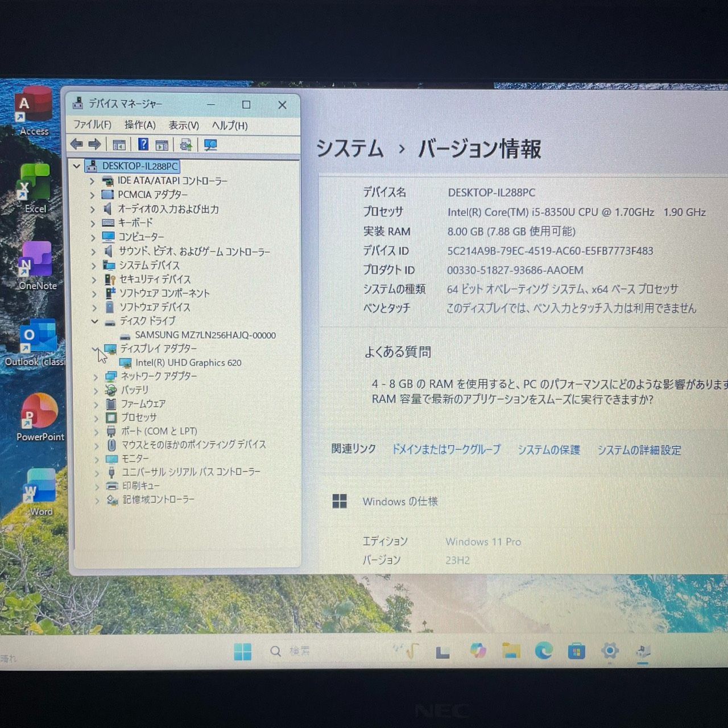This screenshot has height=728, width=728.
Task: Expand the ネットワーク アダプター node
Action: 96,377
